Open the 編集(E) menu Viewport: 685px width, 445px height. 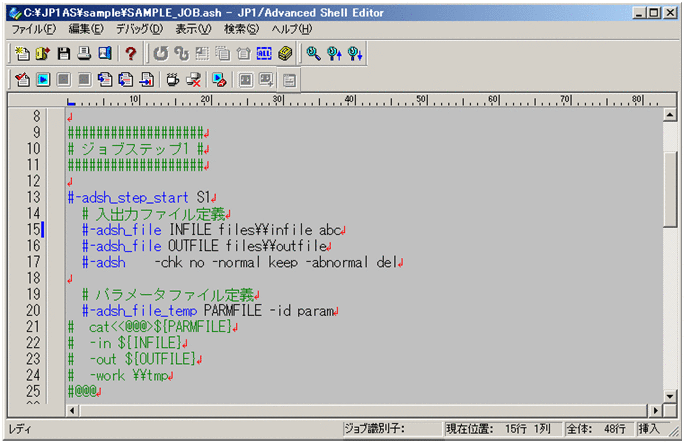(86, 29)
